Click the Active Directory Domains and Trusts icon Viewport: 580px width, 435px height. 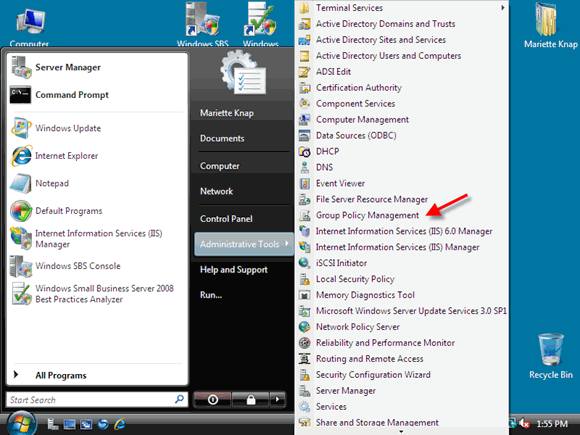coord(304,24)
